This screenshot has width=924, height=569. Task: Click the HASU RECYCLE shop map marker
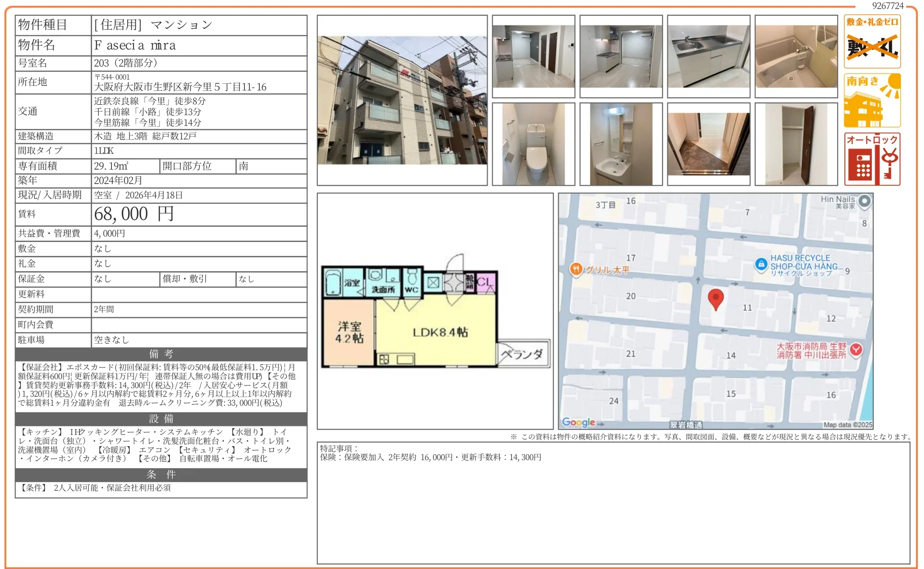click(761, 264)
